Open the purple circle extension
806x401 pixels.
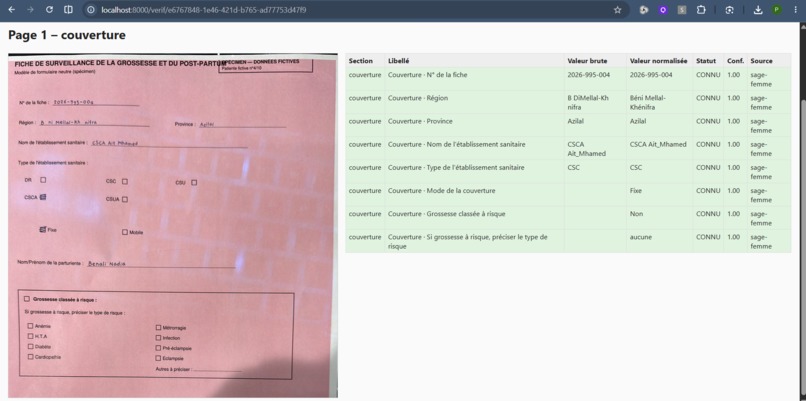663,10
